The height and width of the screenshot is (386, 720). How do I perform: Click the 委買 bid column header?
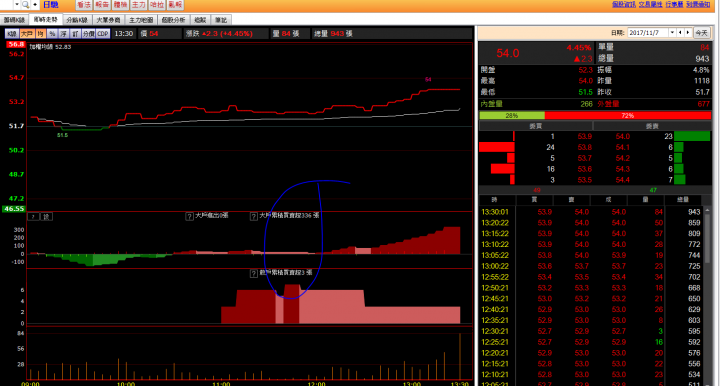536,126
